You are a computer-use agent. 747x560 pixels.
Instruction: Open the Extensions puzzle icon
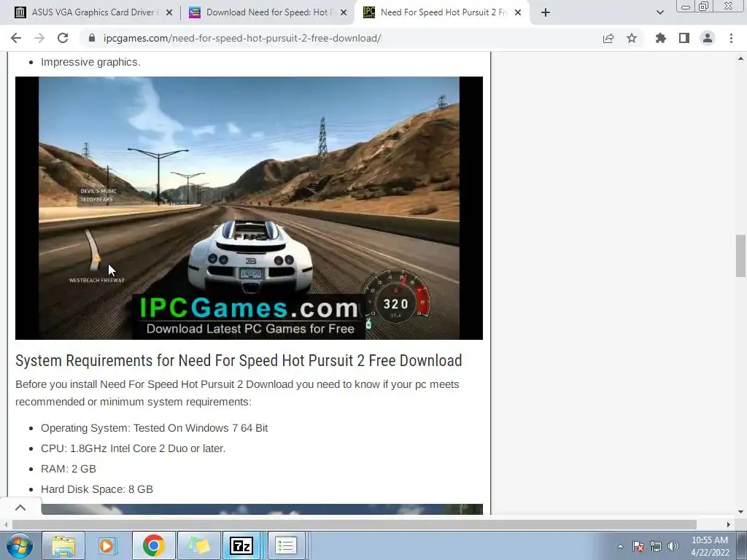(661, 38)
